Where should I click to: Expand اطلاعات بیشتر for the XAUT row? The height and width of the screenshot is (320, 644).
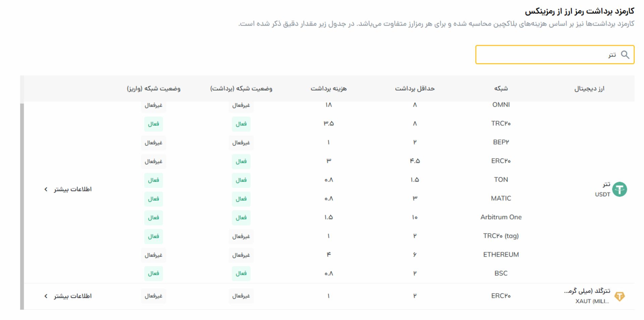click(72, 296)
